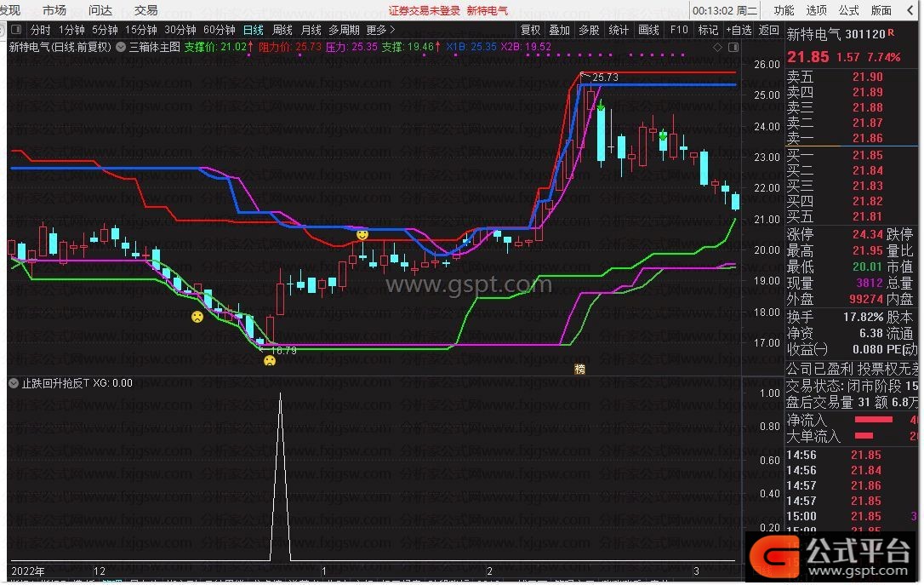Click the 止跌回升抢反T indicator label
Screen dimensions: 924x585
pos(55,383)
